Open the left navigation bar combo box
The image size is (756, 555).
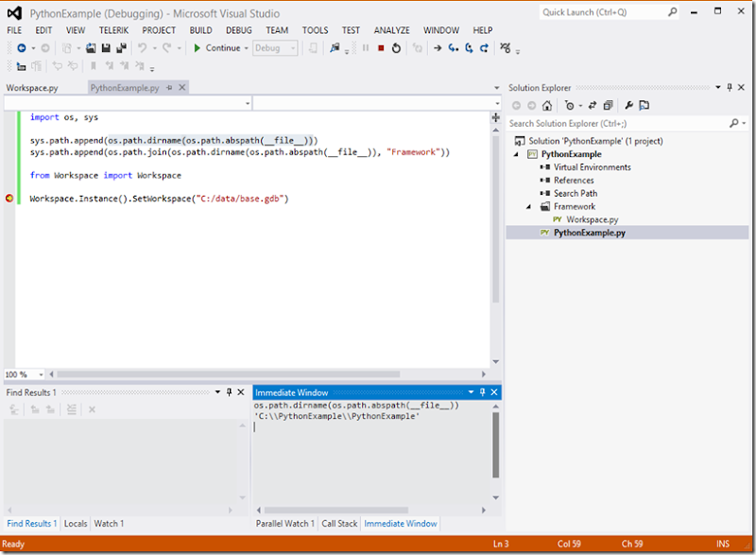point(128,103)
